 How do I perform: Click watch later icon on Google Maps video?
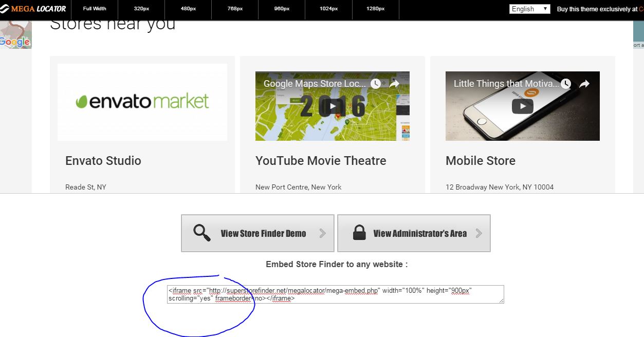pyautogui.click(x=376, y=84)
